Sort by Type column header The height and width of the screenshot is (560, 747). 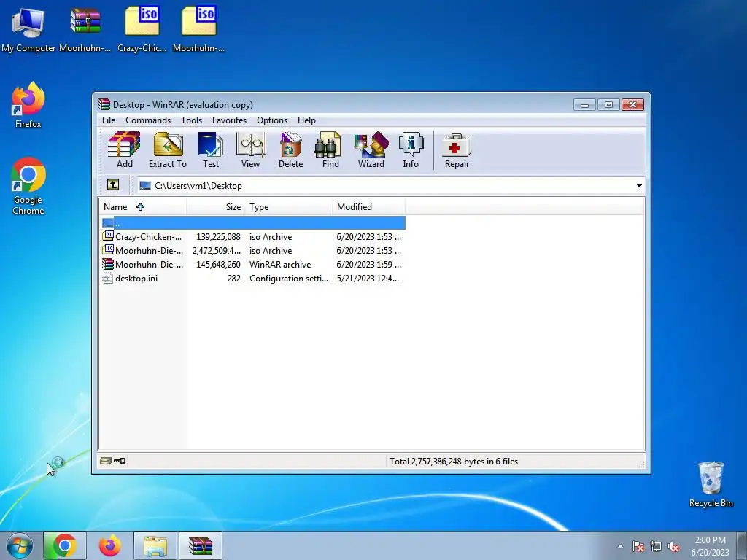tap(289, 206)
